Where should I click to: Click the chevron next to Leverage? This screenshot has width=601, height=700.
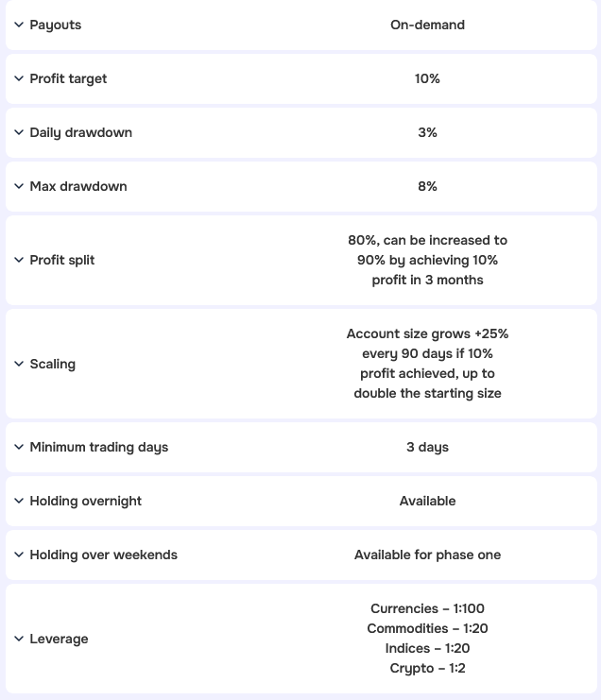tap(19, 639)
